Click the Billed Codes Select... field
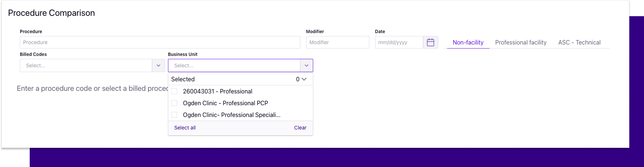The height and width of the screenshot is (167, 644). tap(86, 65)
